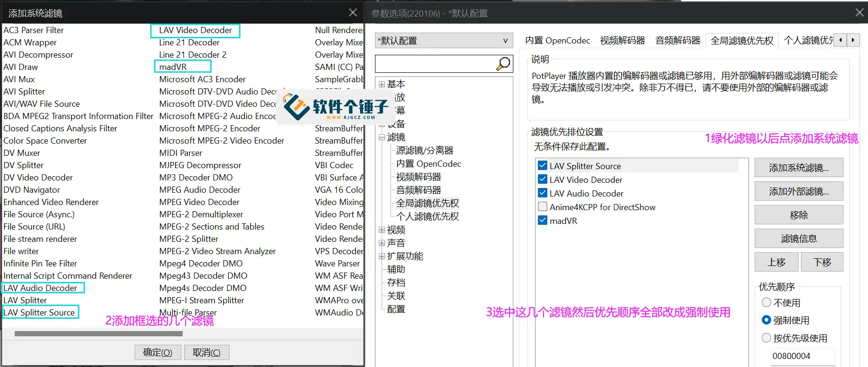Select DVD Navigator entry
This screenshot has width=868, height=367.
32,190
